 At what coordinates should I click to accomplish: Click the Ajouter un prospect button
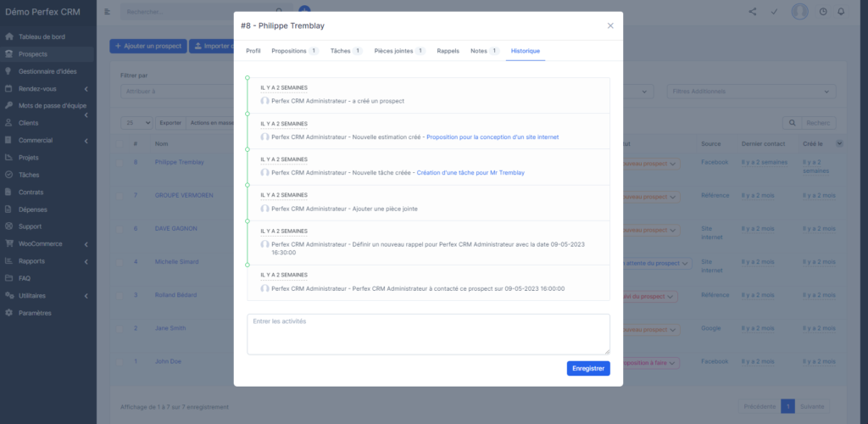(148, 46)
